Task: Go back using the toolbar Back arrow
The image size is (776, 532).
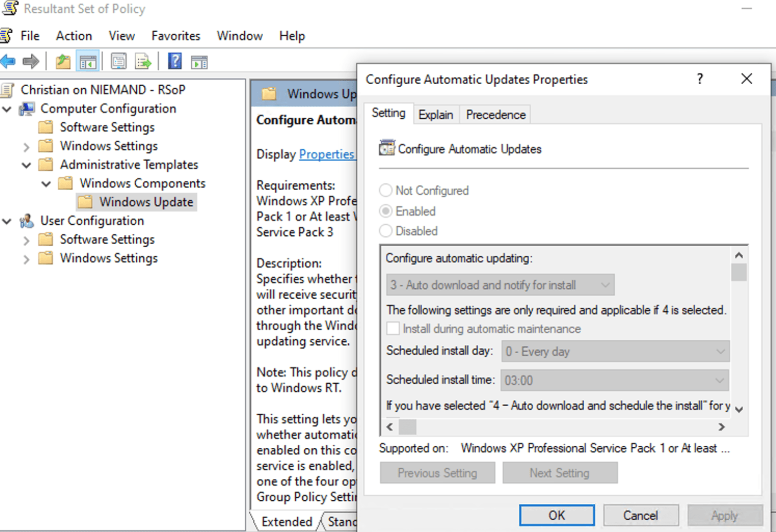Action: point(8,61)
